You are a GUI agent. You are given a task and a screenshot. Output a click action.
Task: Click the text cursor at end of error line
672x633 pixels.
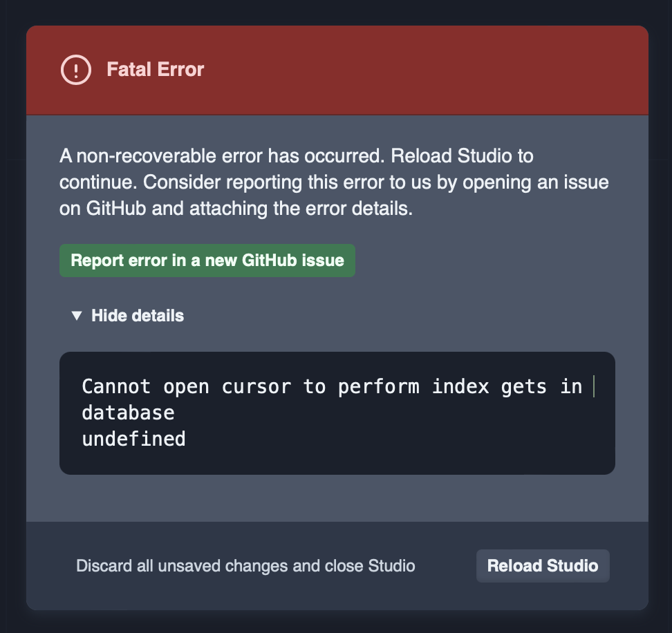point(594,386)
